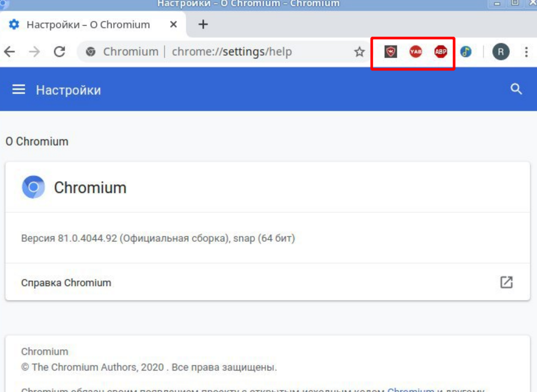Open the ABP Adblock Plus extension

[x=441, y=52]
